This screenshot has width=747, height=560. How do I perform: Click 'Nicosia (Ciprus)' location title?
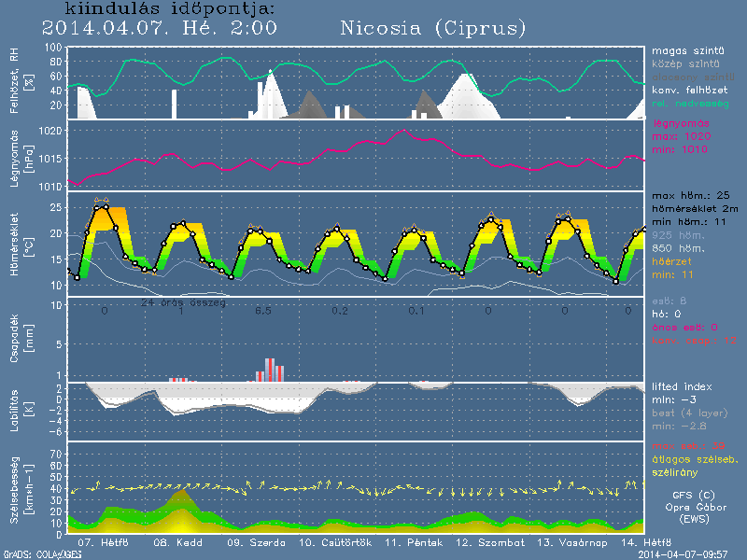click(x=433, y=28)
